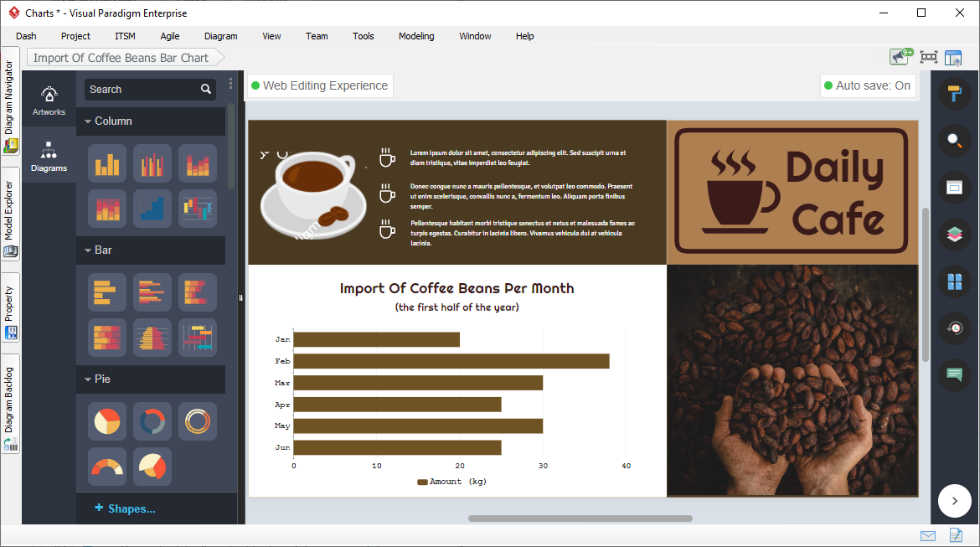Open the grid layout panel icon
Image resolution: width=980 pixels, height=547 pixels.
(x=954, y=281)
